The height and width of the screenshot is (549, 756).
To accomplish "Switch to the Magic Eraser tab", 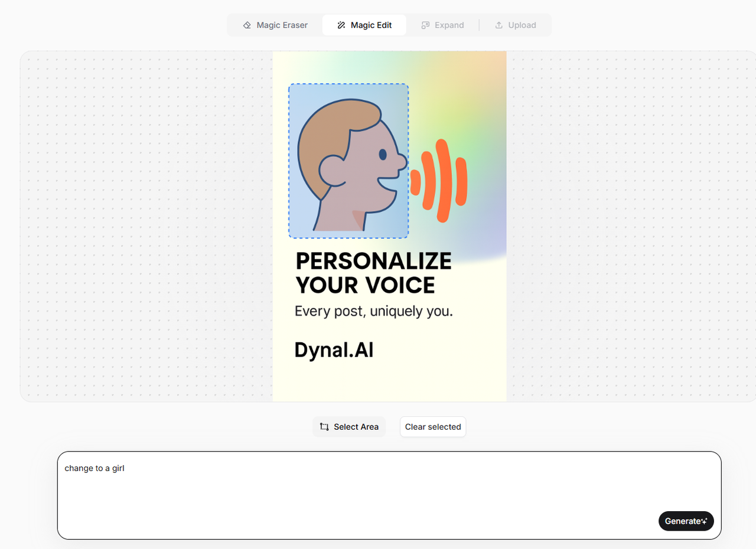I will pos(275,25).
